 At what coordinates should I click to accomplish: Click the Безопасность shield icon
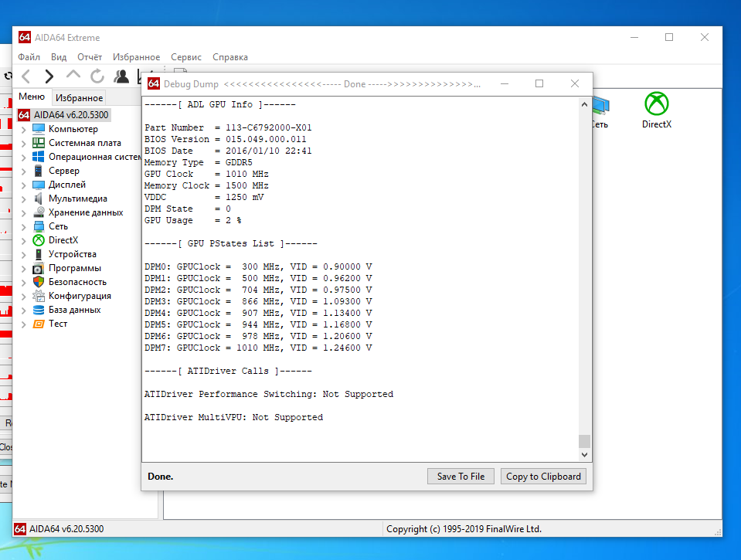tap(39, 282)
